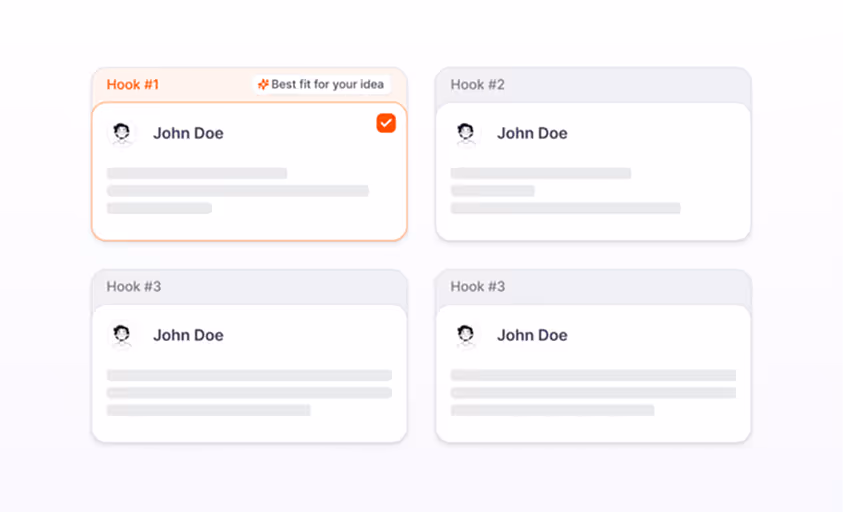Viewport: 843px width, 512px height.
Task: Click the sparkle icon beside Best fit label
Action: coord(263,84)
